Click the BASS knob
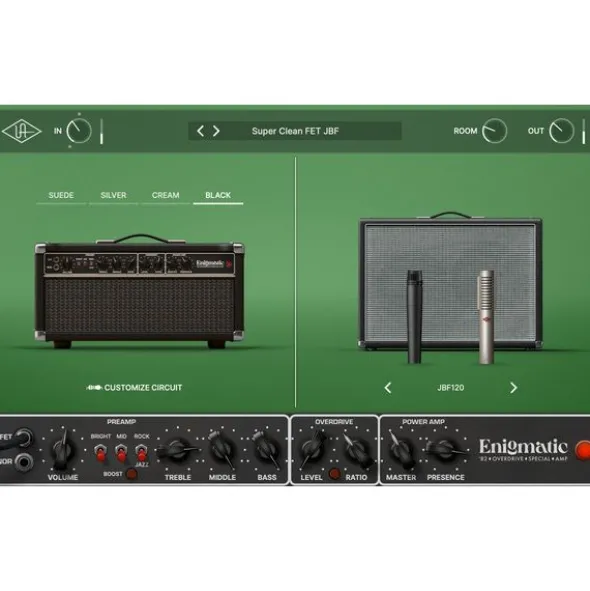 pos(267,450)
